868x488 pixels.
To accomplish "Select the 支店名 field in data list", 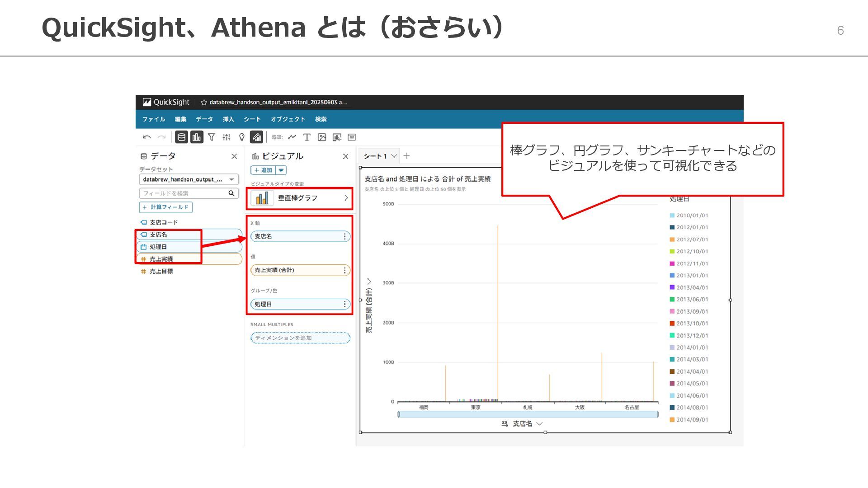I will [x=189, y=235].
